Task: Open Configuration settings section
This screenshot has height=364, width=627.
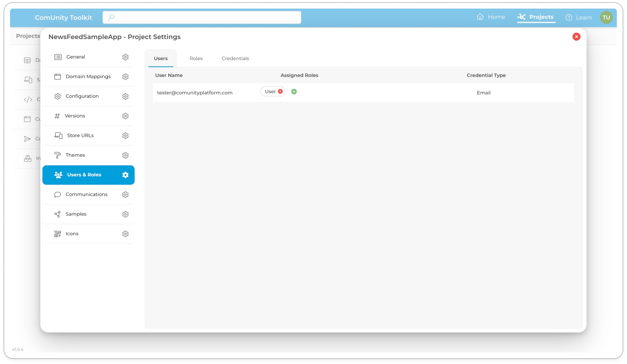Action: point(82,96)
